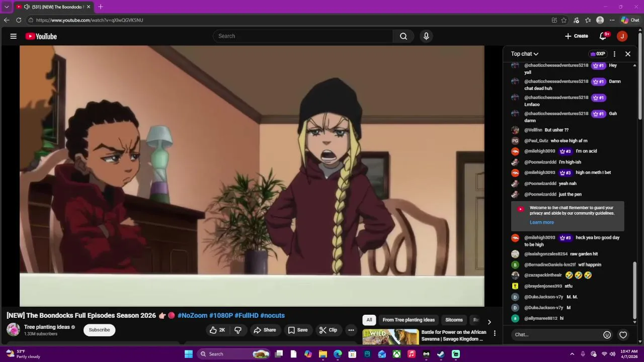The width and height of the screenshot is (644, 362).
Task: Open the 0XP channel points badge
Action: point(598,54)
